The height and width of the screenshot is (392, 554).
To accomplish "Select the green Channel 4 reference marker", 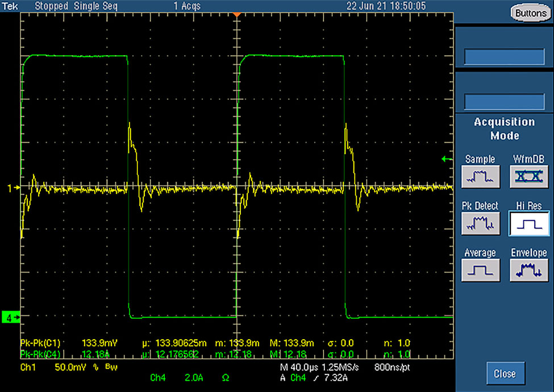I will click(10, 318).
